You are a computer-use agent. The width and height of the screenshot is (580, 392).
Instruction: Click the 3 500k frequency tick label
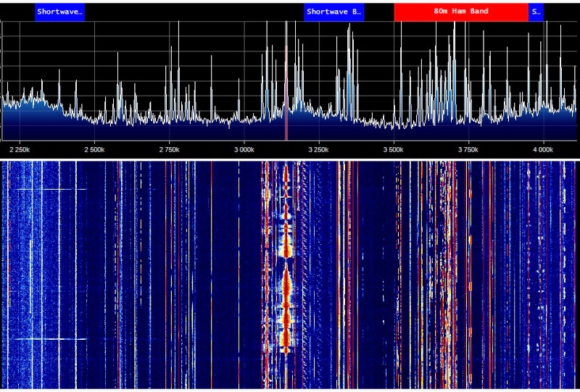click(393, 149)
